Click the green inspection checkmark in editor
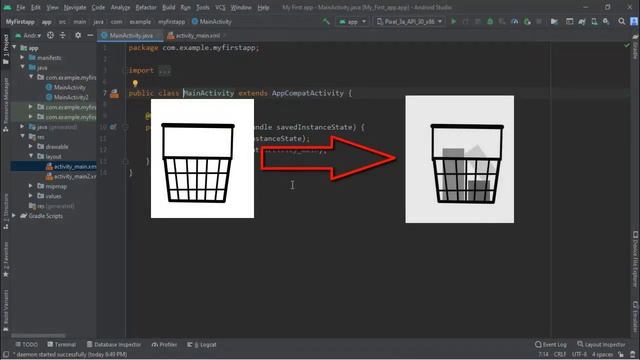Viewport: 640px width, 360px height. tap(627, 45)
